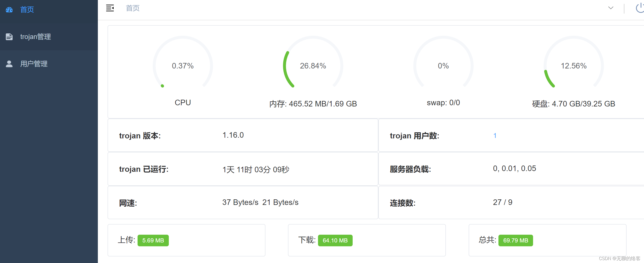
Task: Click the 下载: label
Action: [x=307, y=240]
